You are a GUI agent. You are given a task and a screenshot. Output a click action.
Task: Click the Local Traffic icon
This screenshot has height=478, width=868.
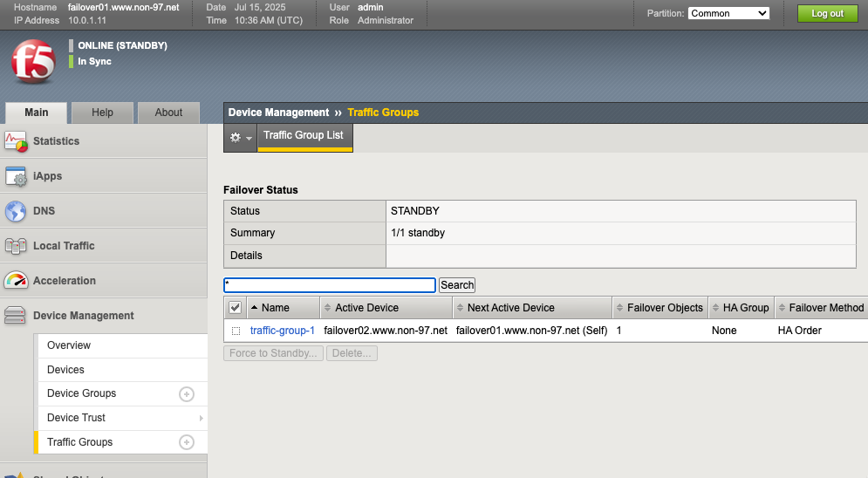tap(16, 246)
